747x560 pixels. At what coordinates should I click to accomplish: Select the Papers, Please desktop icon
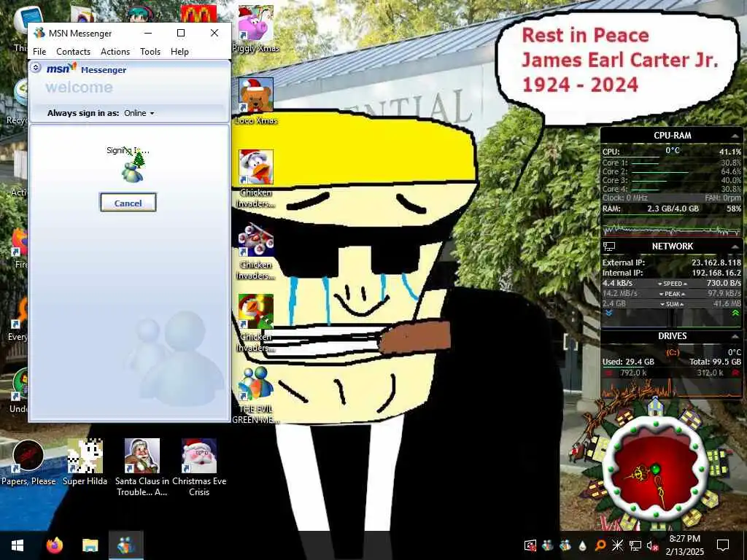28,463
